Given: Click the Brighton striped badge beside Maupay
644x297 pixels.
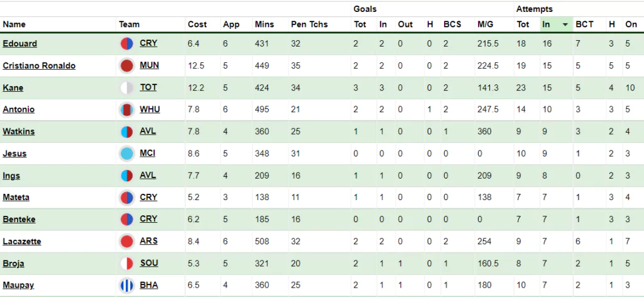Looking at the screenshot, I should pyautogui.click(x=126, y=286).
